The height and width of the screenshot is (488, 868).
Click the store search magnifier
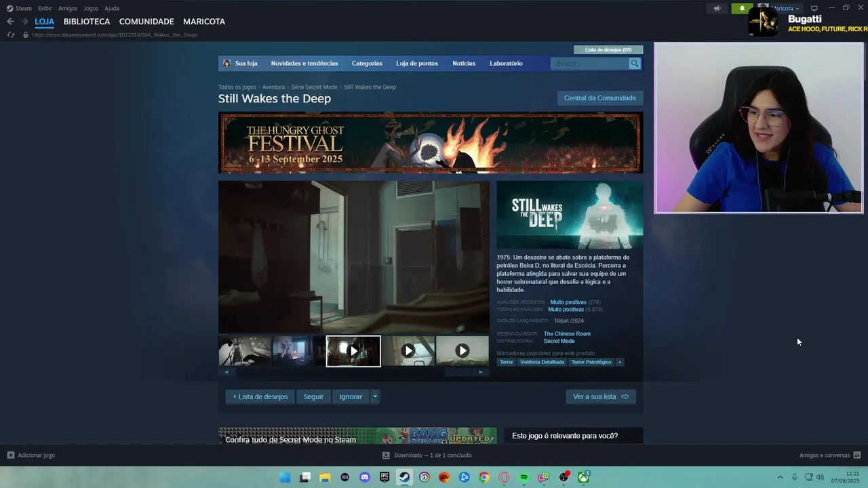coord(635,63)
